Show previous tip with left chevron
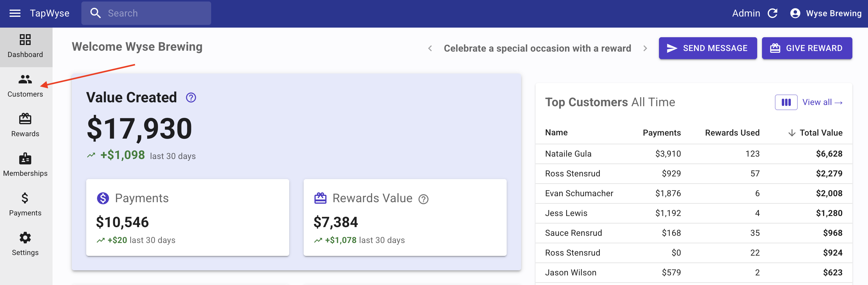Screen dimensions: 868x285 point(430,49)
